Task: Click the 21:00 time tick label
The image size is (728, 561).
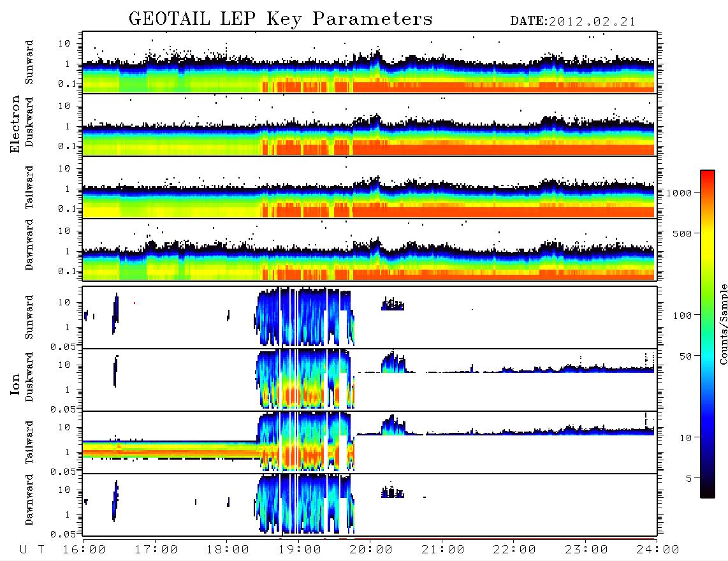Action: (443, 550)
